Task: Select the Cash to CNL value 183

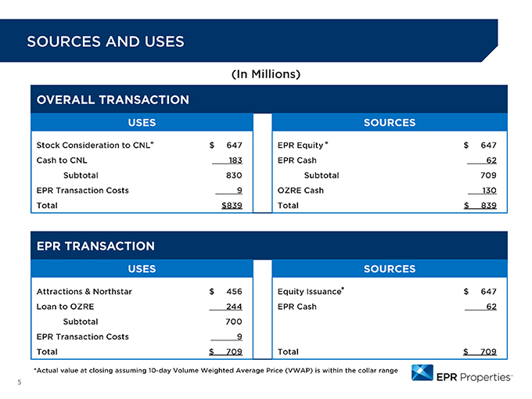Action: 235,160
